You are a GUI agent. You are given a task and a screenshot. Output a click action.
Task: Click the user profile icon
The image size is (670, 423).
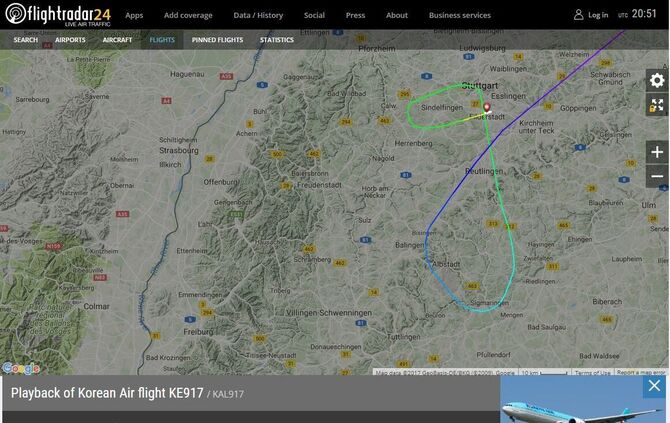pos(579,15)
